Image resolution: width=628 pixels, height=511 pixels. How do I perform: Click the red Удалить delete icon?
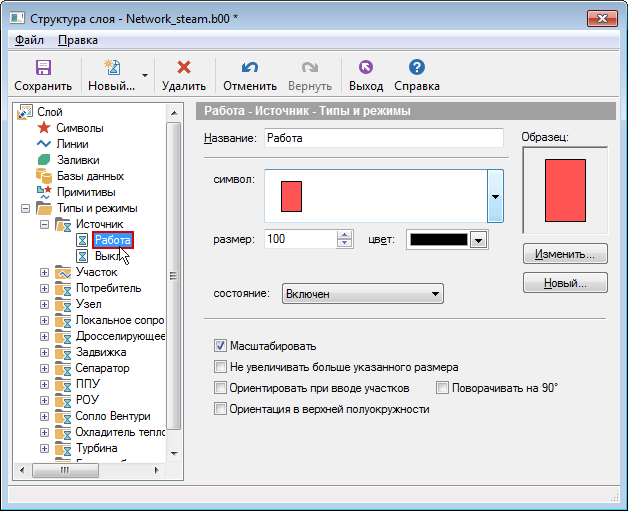(x=183, y=67)
